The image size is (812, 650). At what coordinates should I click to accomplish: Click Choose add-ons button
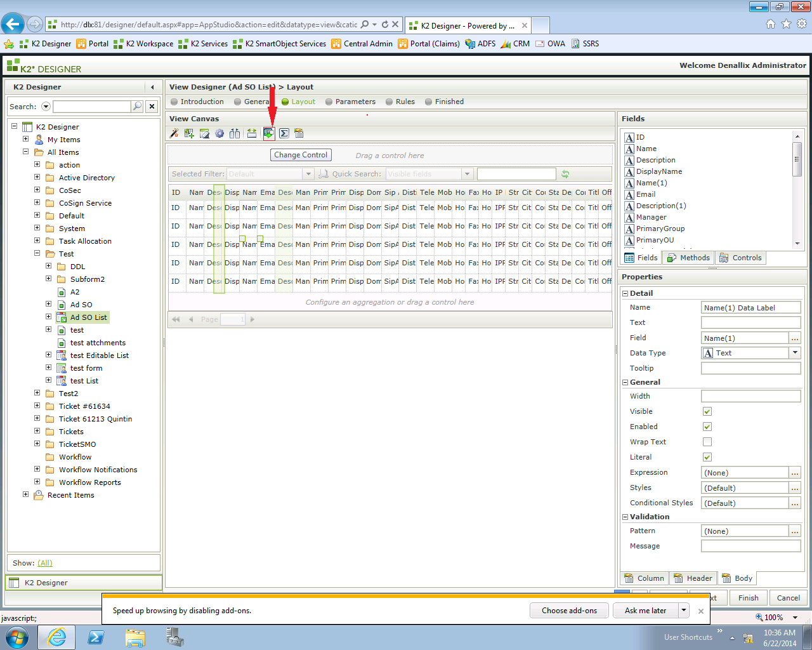pos(569,611)
